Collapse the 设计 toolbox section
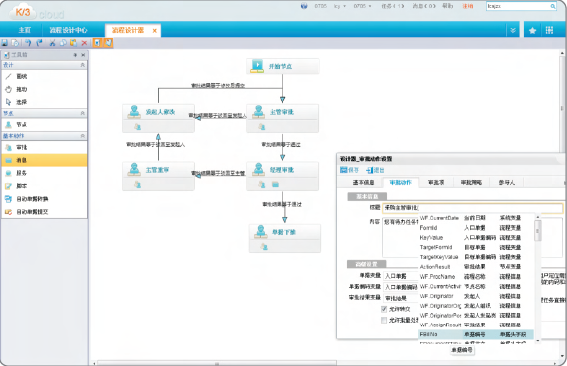This screenshot has height=366, width=567. [x=83, y=65]
